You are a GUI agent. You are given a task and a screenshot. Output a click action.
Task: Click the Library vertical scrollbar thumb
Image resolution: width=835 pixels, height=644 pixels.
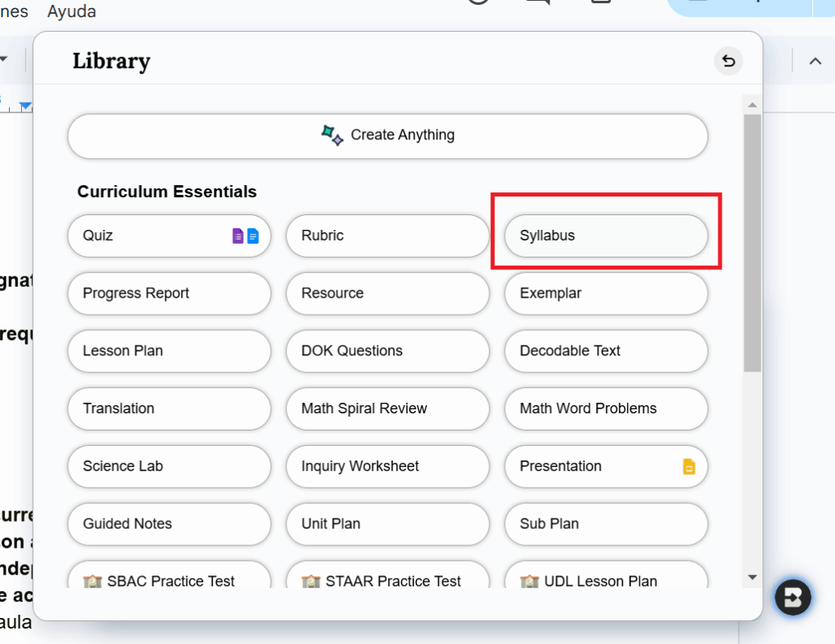click(x=752, y=245)
